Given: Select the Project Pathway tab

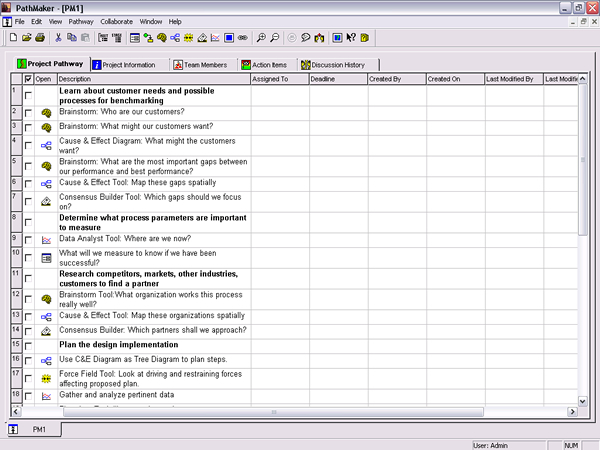Looking at the screenshot, I should [x=52, y=64].
